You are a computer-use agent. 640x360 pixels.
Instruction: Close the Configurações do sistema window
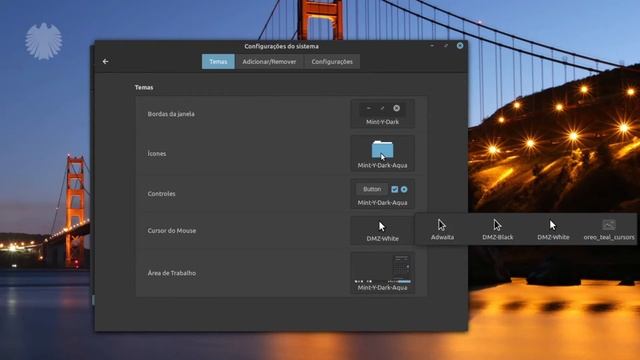coord(460,46)
